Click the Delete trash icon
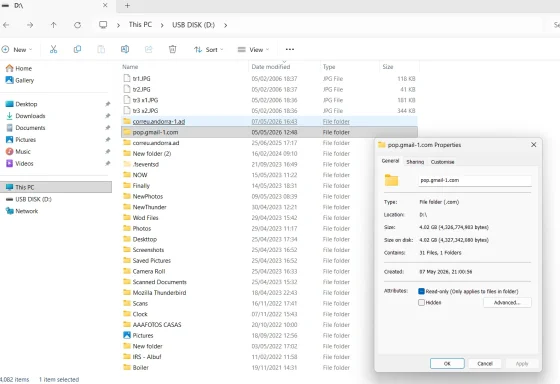 click(x=172, y=49)
